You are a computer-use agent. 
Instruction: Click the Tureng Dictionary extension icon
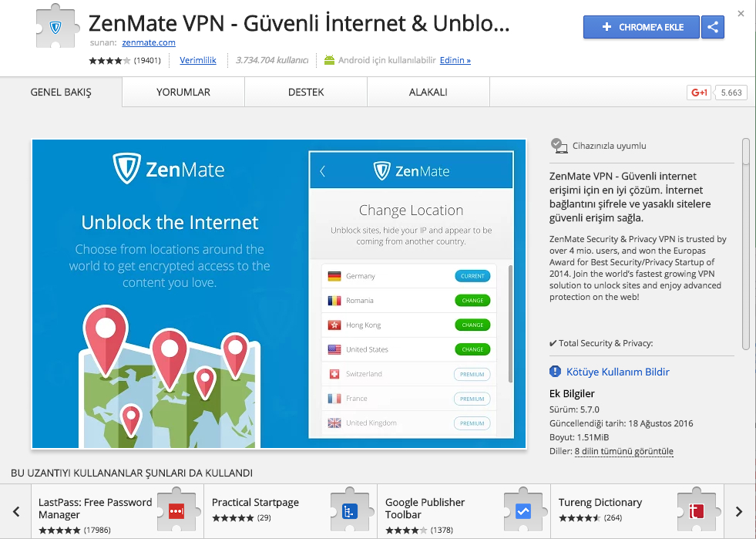[697, 510]
